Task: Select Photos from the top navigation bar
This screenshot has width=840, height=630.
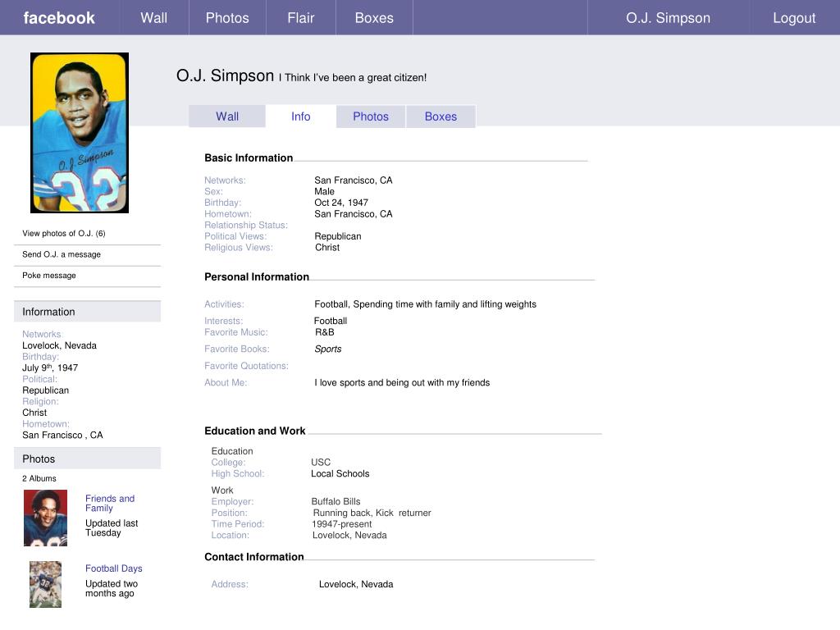Action: pyautogui.click(x=227, y=17)
